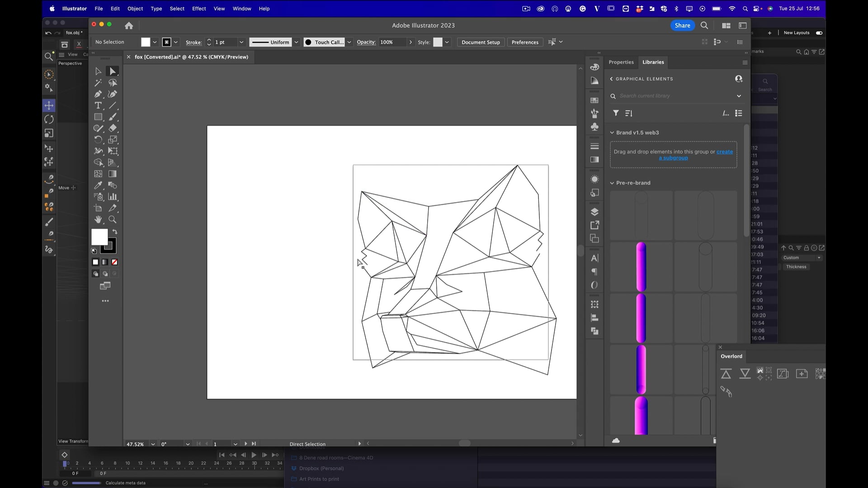Image resolution: width=868 pixels, height=488 pixels.
Task: Open the Layers panel icon
Action: (x=594, y=212)
